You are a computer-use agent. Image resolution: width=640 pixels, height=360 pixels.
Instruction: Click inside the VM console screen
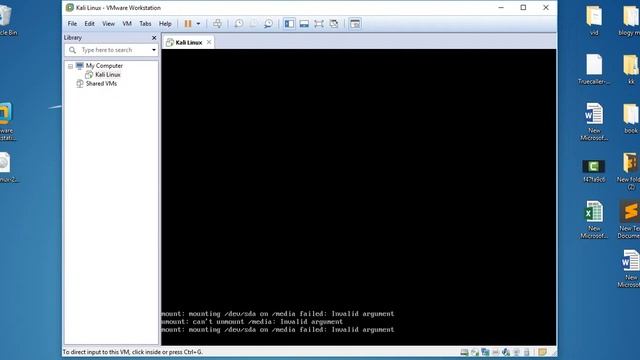(358, 197)
